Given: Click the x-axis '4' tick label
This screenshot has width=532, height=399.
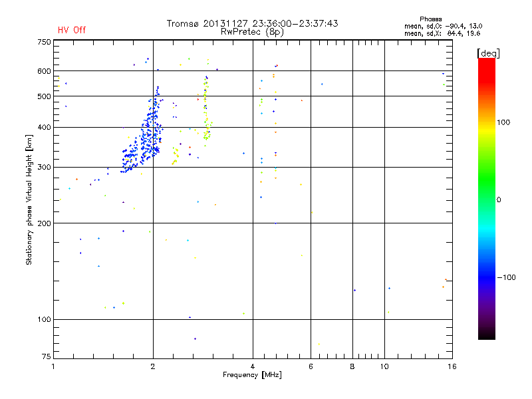Looking at the screenshot, I should click(253, 366).
